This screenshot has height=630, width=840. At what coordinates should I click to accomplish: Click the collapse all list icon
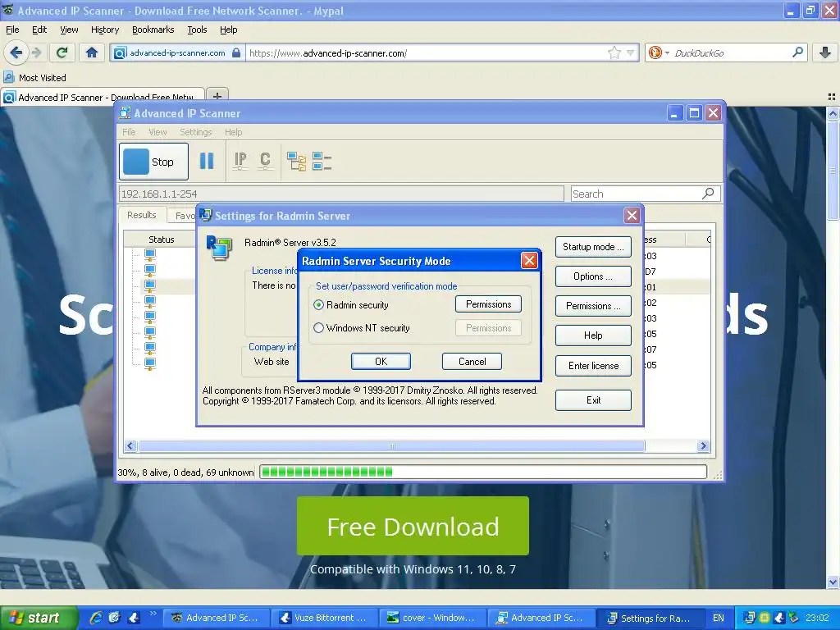(x=322, y=161)
